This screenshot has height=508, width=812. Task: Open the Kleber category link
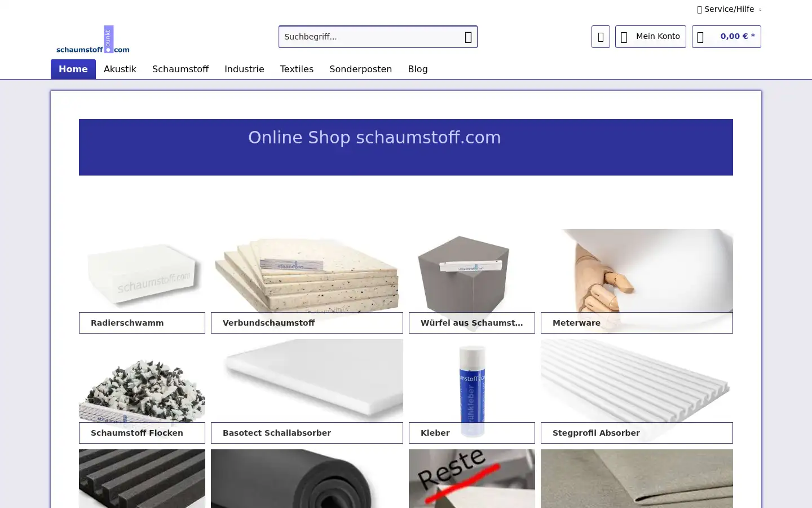coord(472,433)
